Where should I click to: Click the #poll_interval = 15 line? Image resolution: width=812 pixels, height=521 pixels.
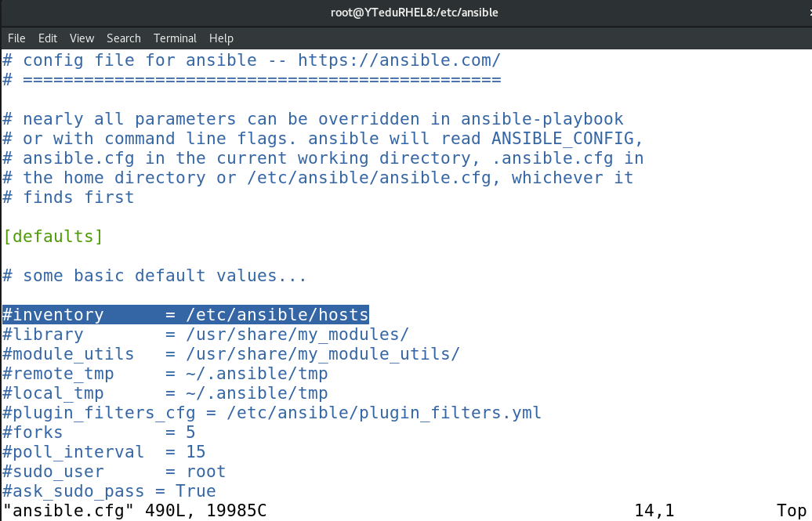(104, 452)
